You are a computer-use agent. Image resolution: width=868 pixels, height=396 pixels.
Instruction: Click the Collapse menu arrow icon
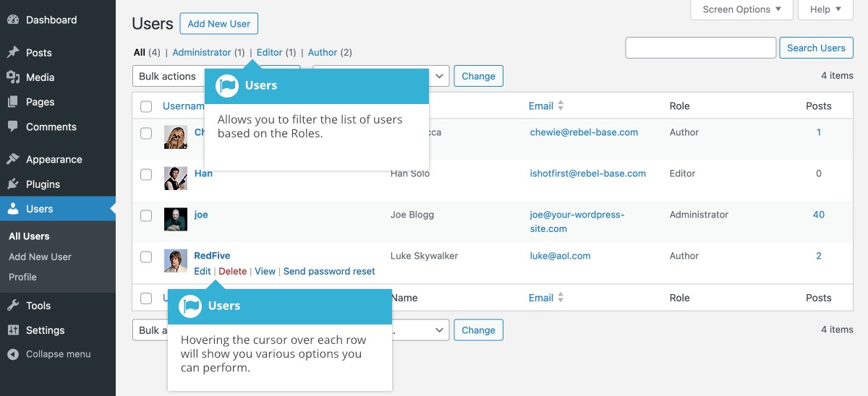[x=13, y=355]
